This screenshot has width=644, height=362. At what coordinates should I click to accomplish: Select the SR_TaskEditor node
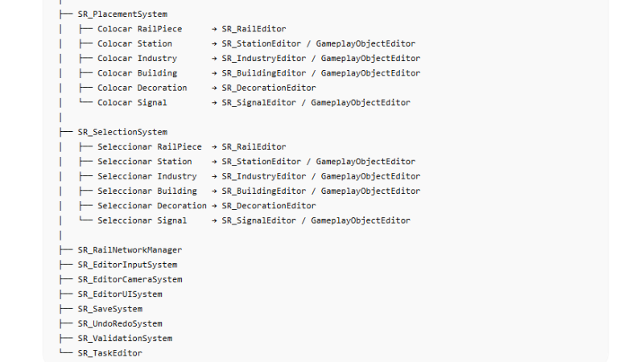(x=110, y=353)
